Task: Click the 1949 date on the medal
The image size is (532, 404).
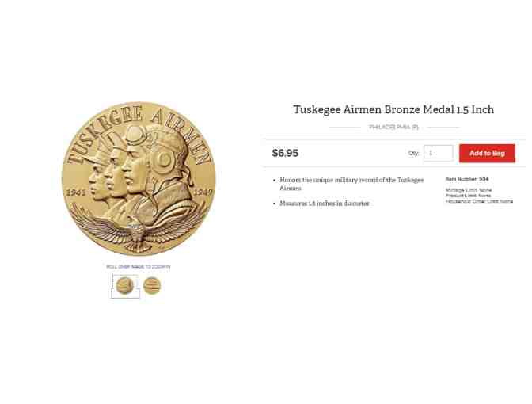Action: 203,192
